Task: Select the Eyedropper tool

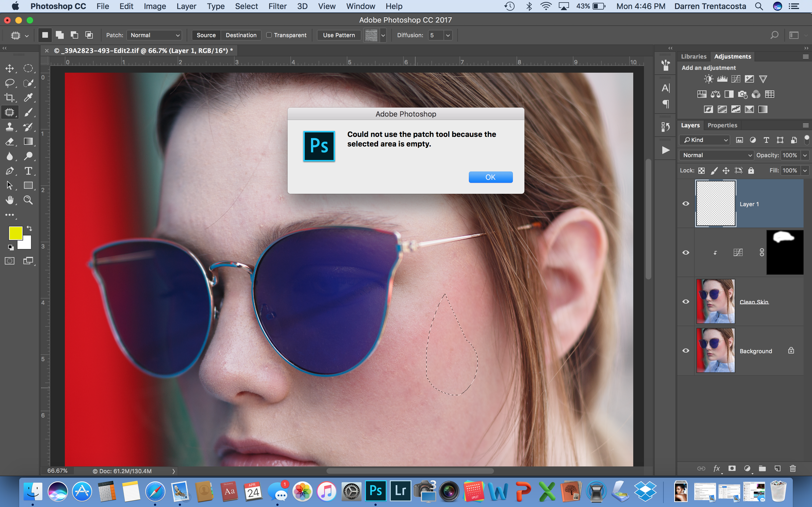Action: point(28,97)
